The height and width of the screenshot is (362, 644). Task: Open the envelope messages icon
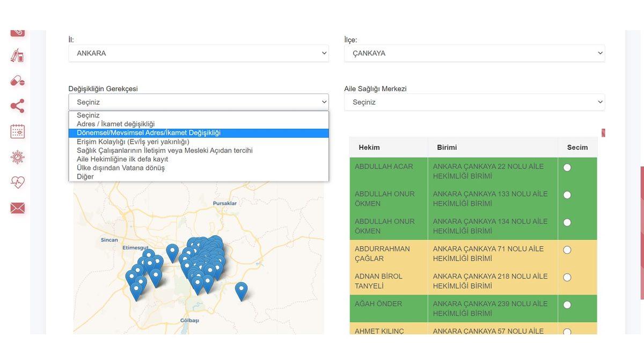pyautogui.click(x=17, y=208)
